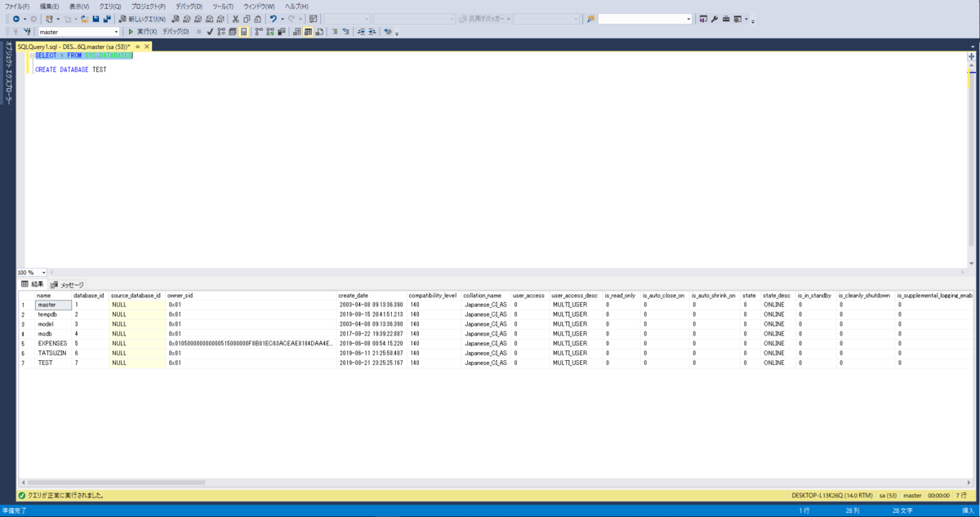Open the クエリ(Q) menu
Image resolution: width=980 pixels, height=517 pixels.
click(111, 7)
